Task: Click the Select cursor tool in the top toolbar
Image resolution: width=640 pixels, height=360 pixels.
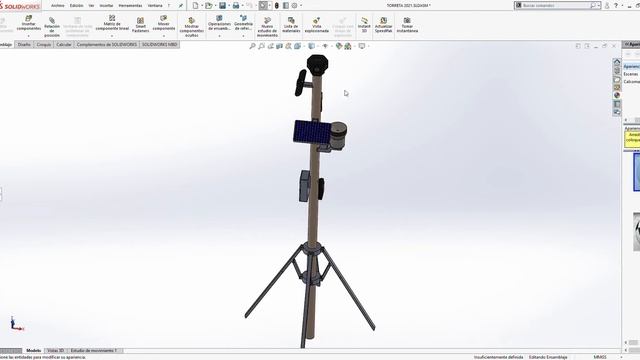Action: pos(263,6)
